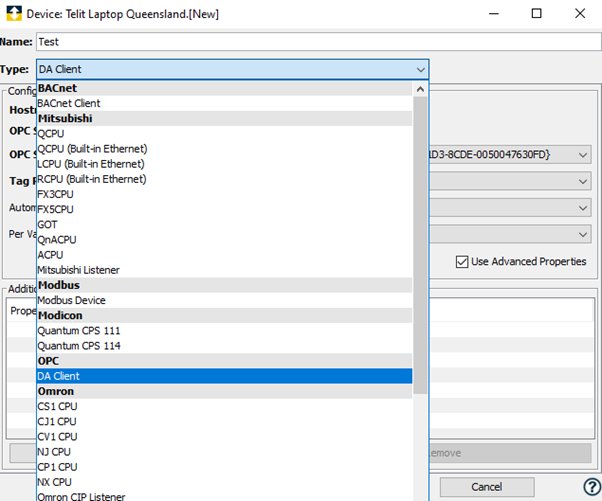
Task: Toggle Use Advanced Properties checkbox
Action: (462, 262)
